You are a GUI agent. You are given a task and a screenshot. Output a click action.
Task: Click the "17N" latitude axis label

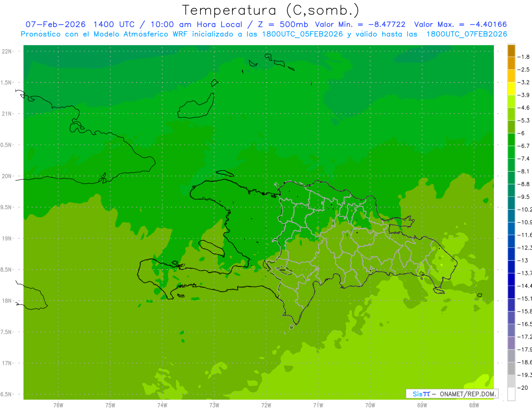coord(6,363)
